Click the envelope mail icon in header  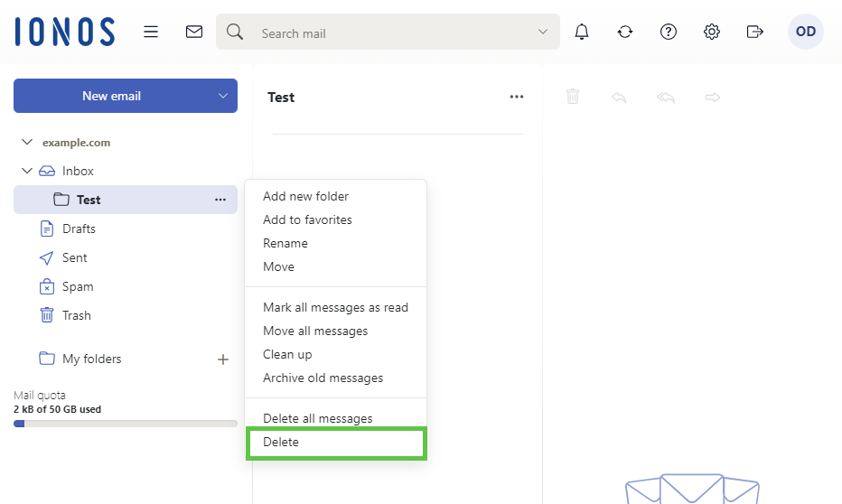point(194,32)
